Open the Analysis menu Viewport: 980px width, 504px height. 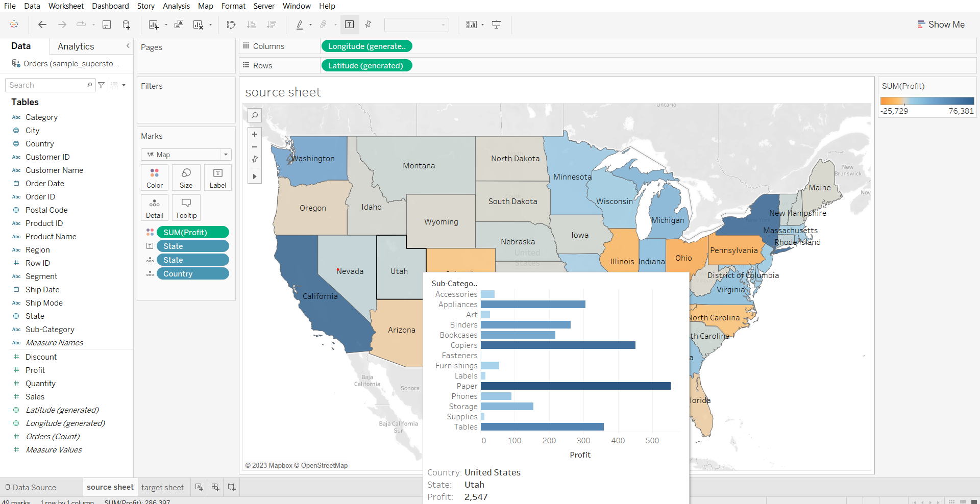(176, 6)
